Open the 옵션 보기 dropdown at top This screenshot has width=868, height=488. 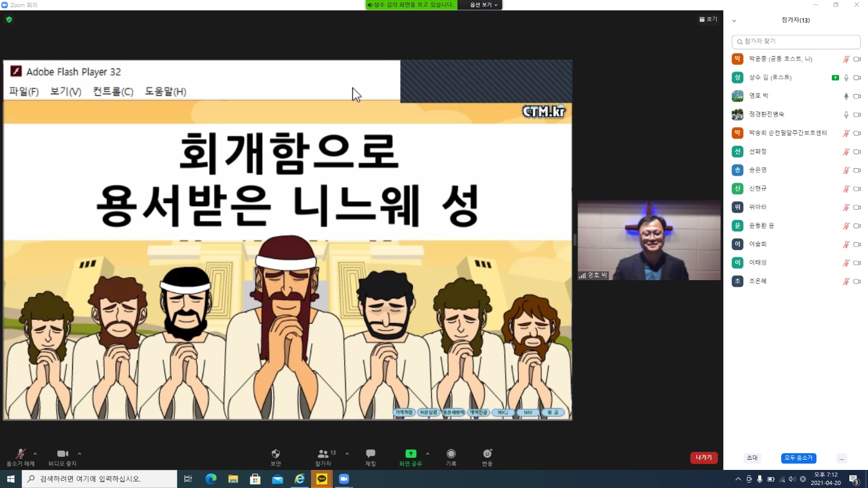coord(483,5)
